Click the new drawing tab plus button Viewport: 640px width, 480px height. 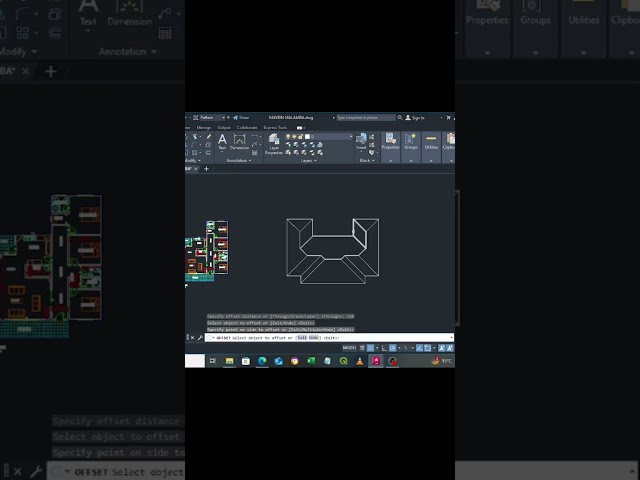tap(207, 169)
